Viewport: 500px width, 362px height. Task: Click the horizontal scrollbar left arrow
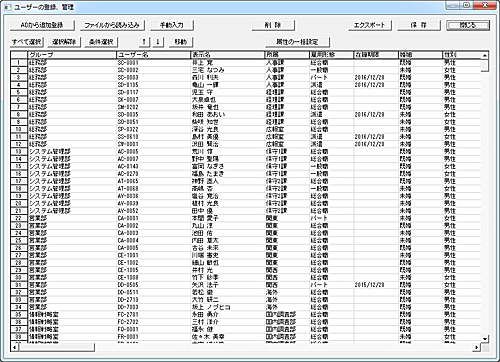click(x=14, y=347)
